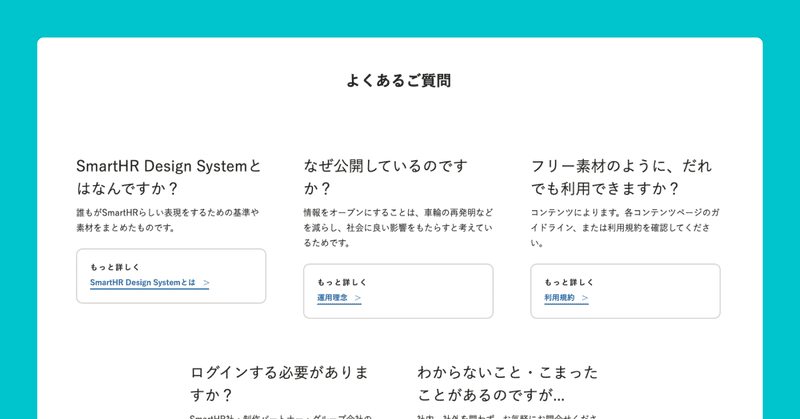This screenshot has height=419, width=800.
Task: Click the よくあるご質問 heading
Action: [398, 81]
